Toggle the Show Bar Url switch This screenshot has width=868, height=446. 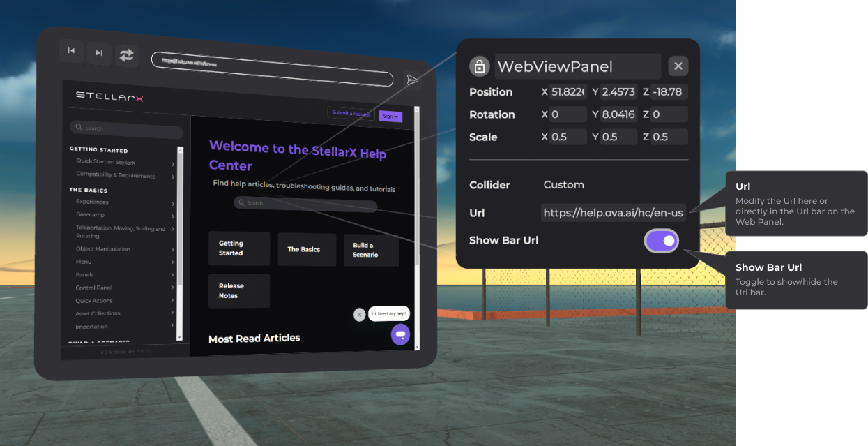tap(662, 241)
